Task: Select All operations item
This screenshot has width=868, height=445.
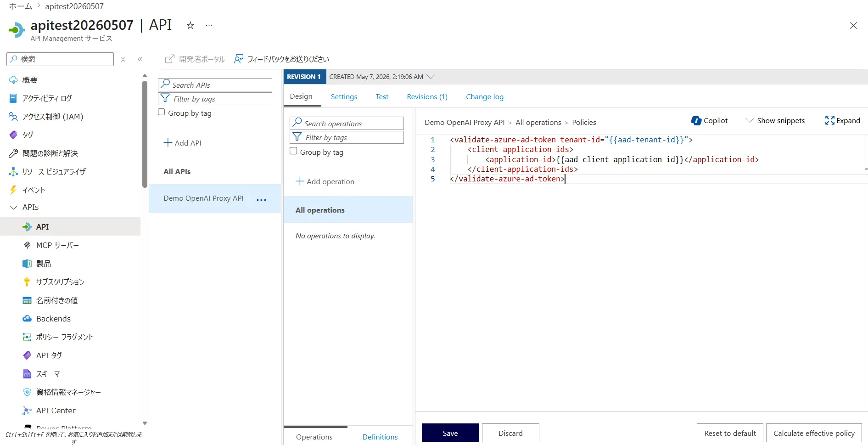Action: tap(348, 210)
